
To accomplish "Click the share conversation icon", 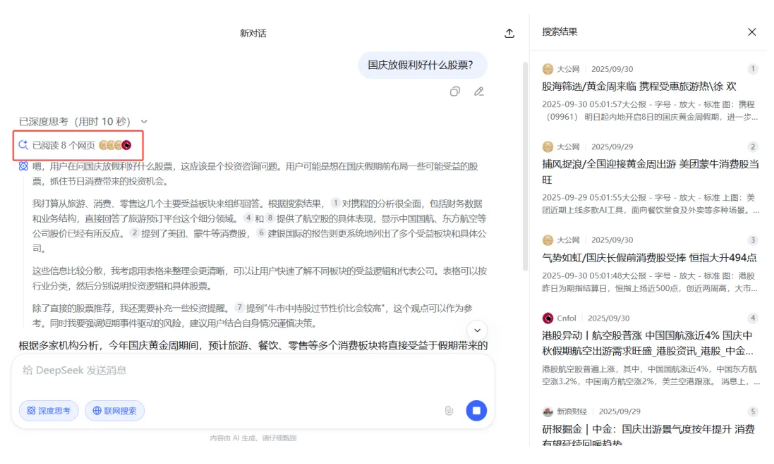I will [x=509, y=33].
